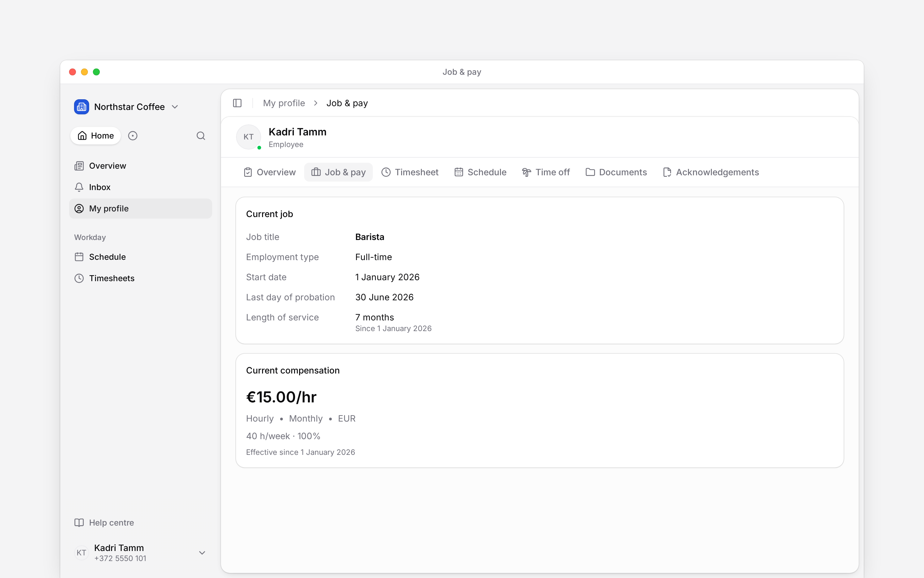Screen dimensions: 924x578
Task: Click the circle-dot icon beside Home
Action: click(132, 136)
